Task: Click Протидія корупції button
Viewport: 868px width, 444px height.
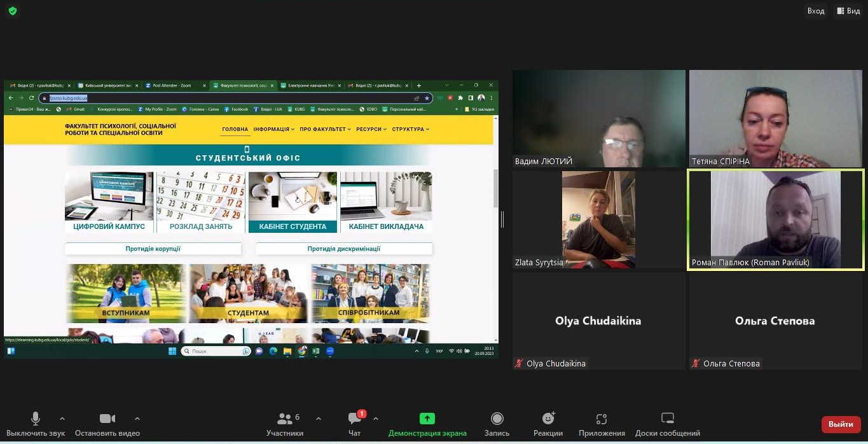Action: click(153, 249)
